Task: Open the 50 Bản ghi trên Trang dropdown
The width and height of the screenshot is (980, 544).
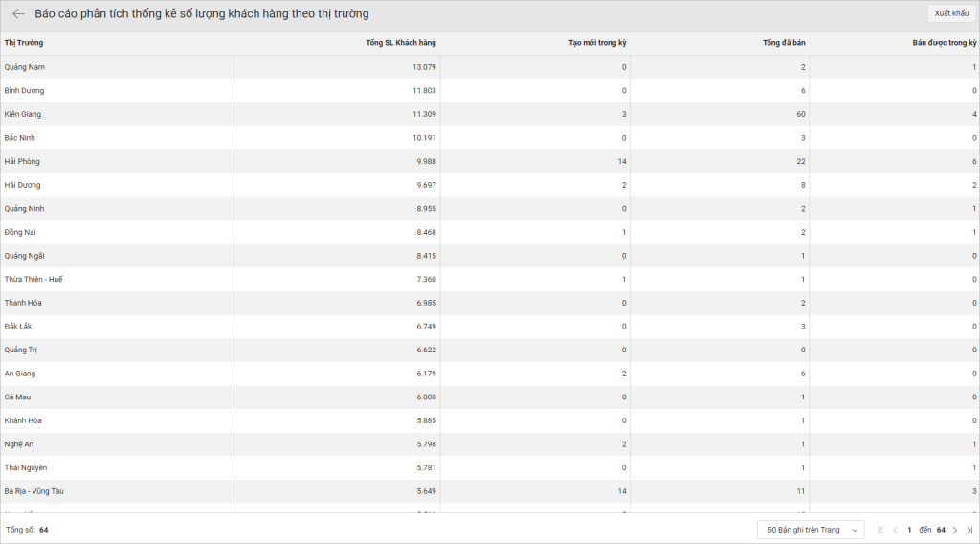Action: pos(811,530)
